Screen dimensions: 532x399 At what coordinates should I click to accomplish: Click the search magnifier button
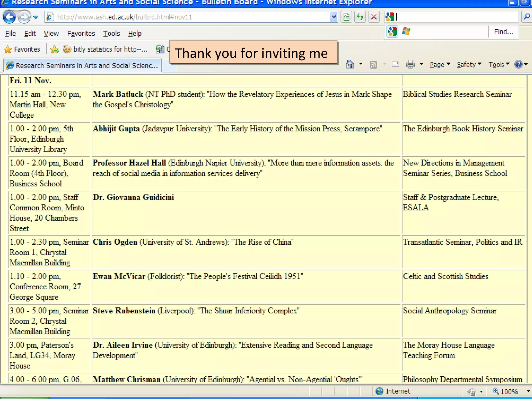(x=527, y=17)
